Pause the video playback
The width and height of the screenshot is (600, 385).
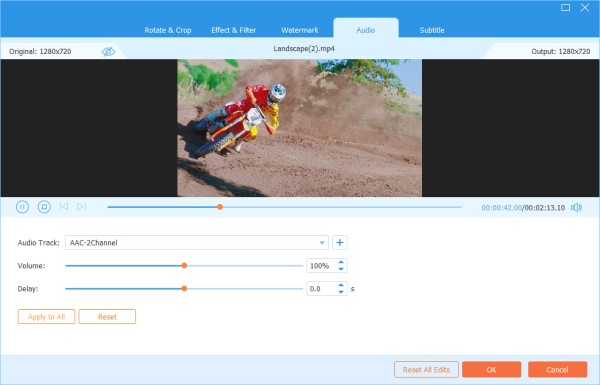pos(22,207)
